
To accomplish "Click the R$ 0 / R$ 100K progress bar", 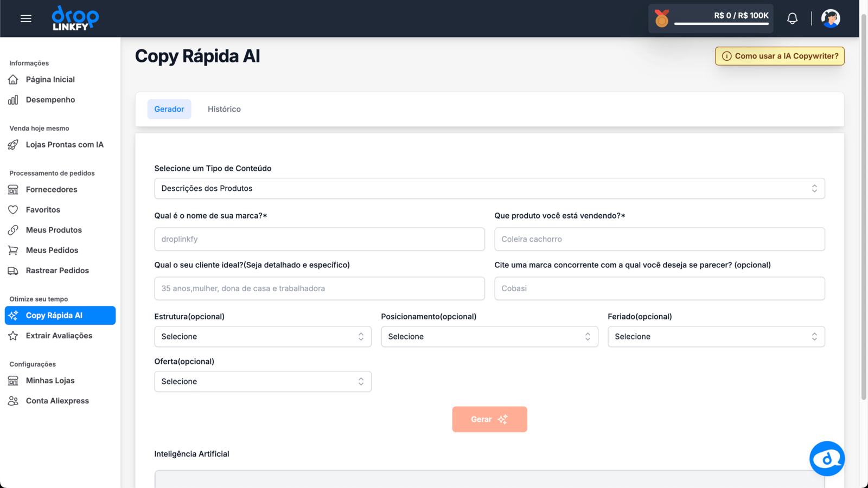I will [721, 24].
